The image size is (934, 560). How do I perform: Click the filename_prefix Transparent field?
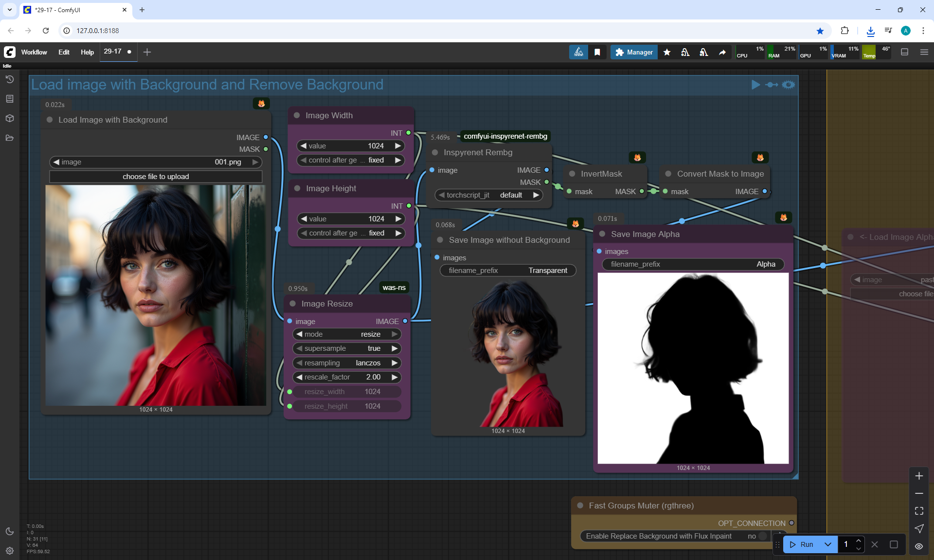point(508,271)
